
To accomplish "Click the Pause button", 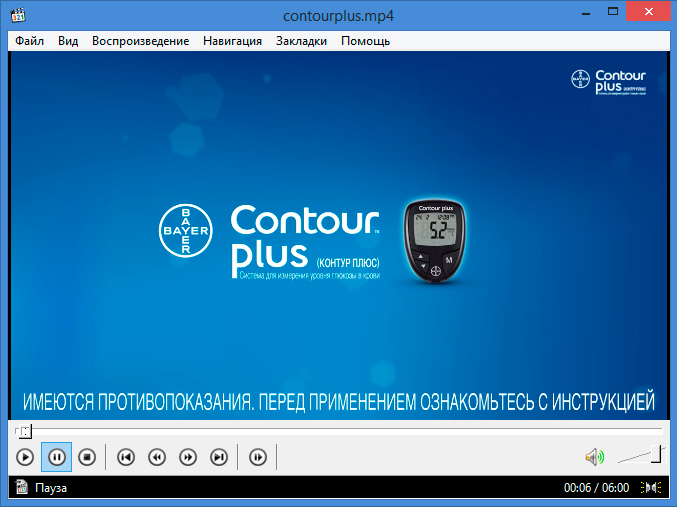I will (57, 457).
